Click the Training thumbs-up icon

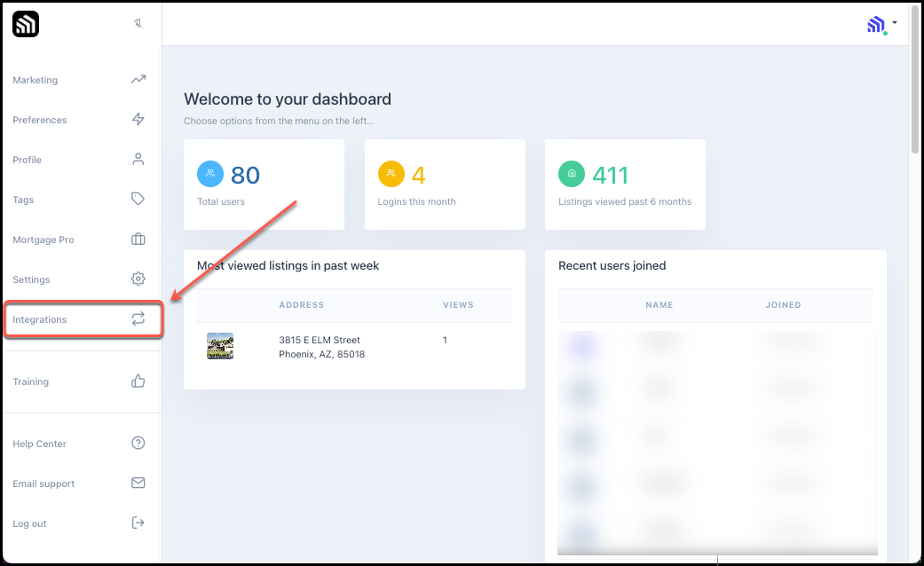click(x=138, y=381)
